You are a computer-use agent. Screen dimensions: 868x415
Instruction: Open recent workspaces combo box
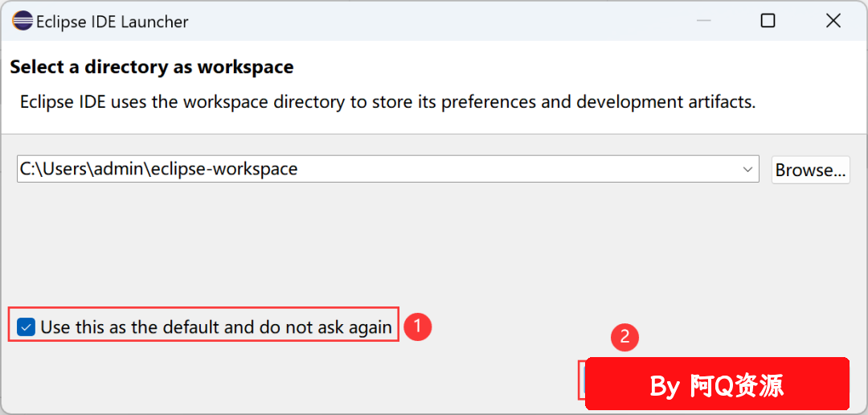[387, 169]
